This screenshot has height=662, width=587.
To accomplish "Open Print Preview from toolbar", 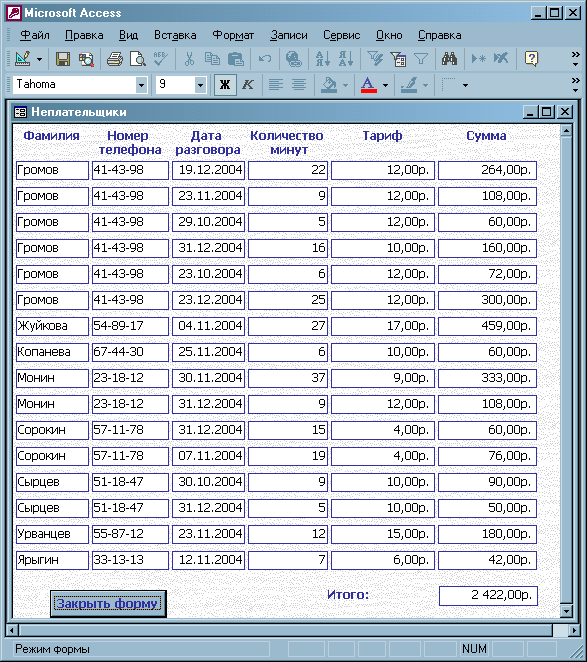I will tap(137, 59).
